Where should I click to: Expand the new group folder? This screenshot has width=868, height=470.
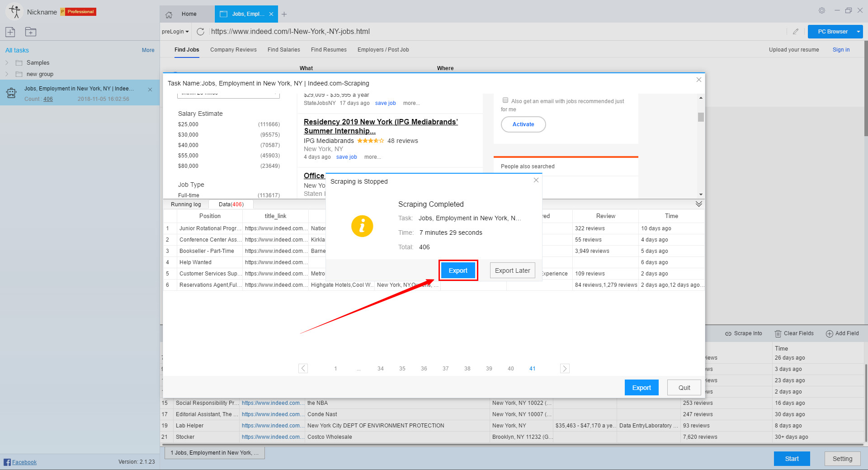7,74
